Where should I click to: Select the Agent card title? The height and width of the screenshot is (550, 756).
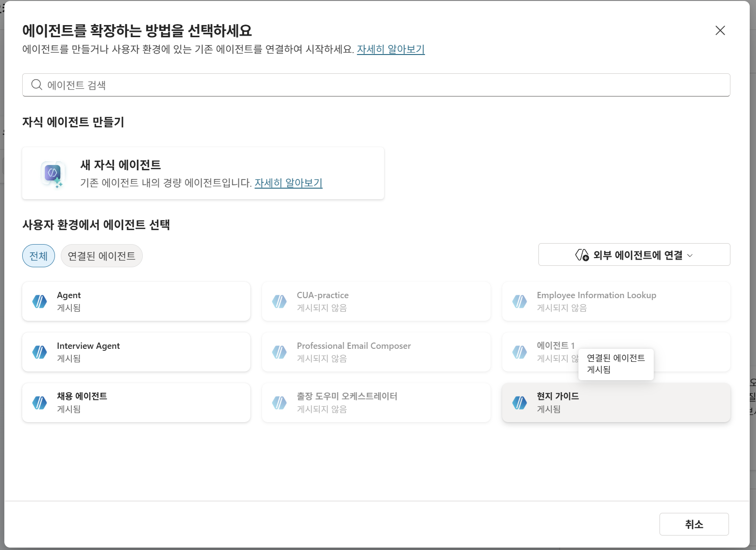(69, 295)
